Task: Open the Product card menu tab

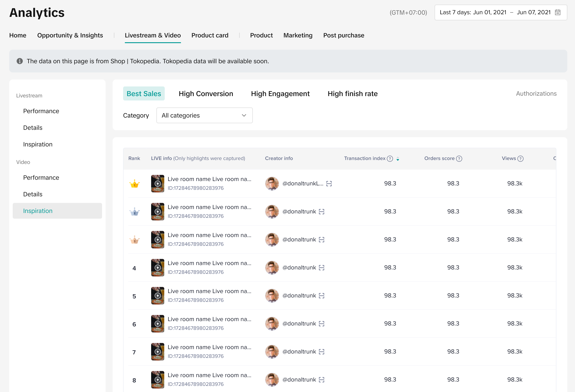Action: point(210,35)
